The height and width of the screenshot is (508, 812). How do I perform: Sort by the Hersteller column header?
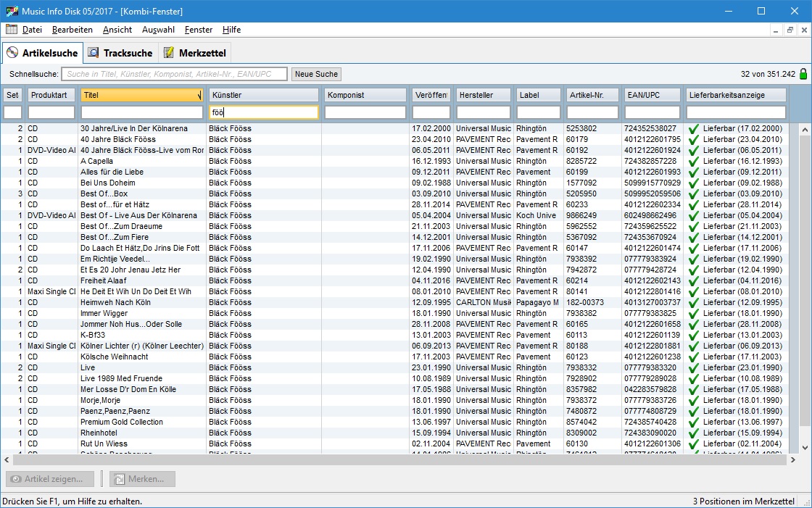[x=483, y=95]
